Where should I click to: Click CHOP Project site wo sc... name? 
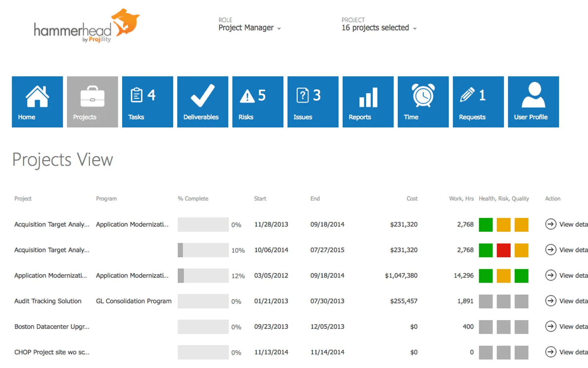pos(52,352)
